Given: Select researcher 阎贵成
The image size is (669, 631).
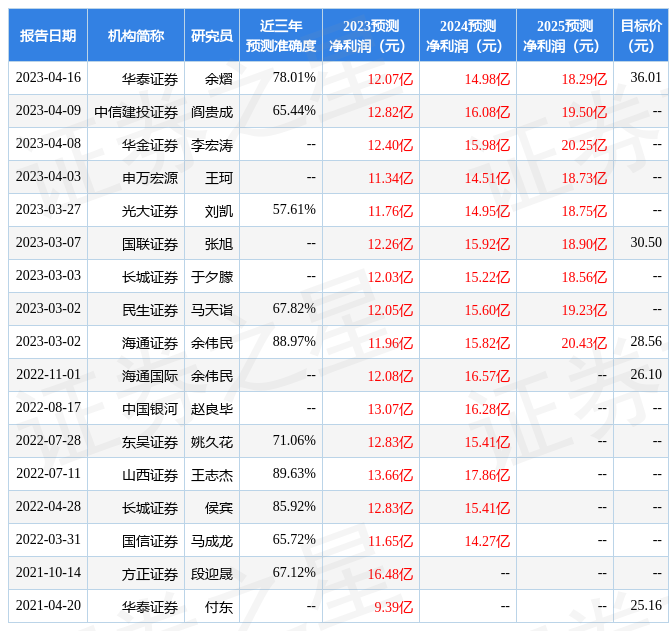Looking at the screenshot, I should coord(212,112).
